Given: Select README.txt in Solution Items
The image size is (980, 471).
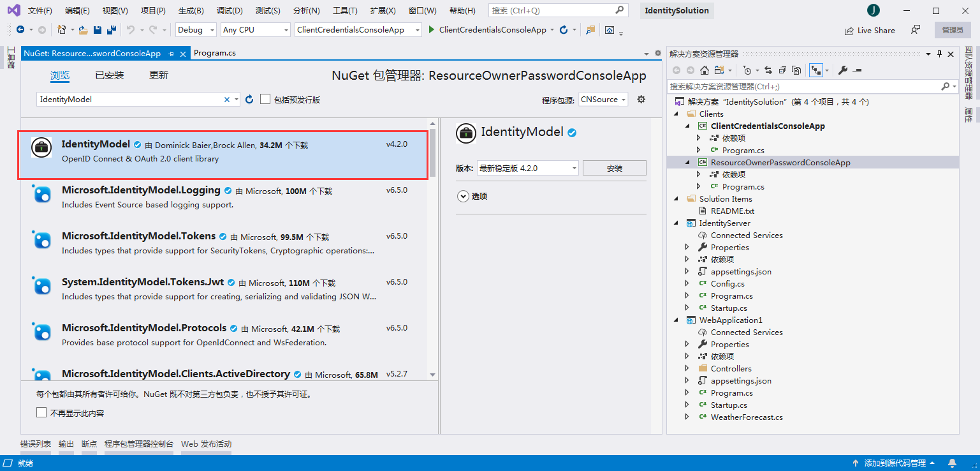Looking at the screenshot, I should pos(732,211).
